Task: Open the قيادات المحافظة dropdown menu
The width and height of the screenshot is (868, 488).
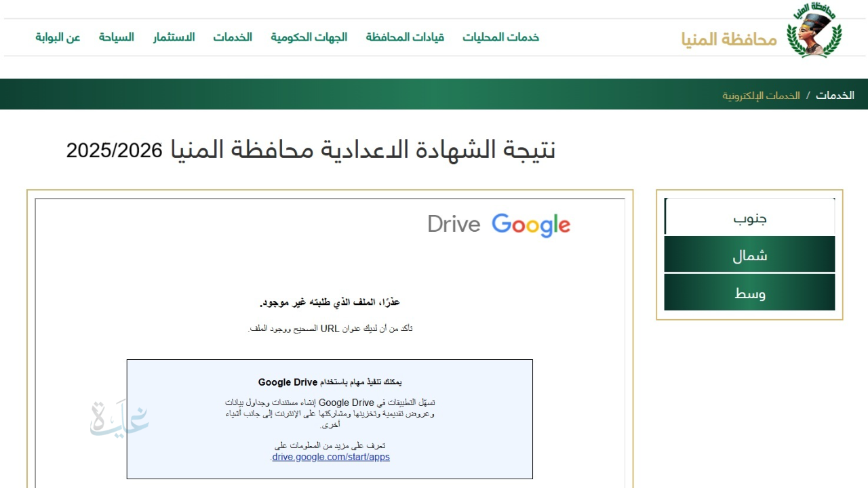Action: 404,37
